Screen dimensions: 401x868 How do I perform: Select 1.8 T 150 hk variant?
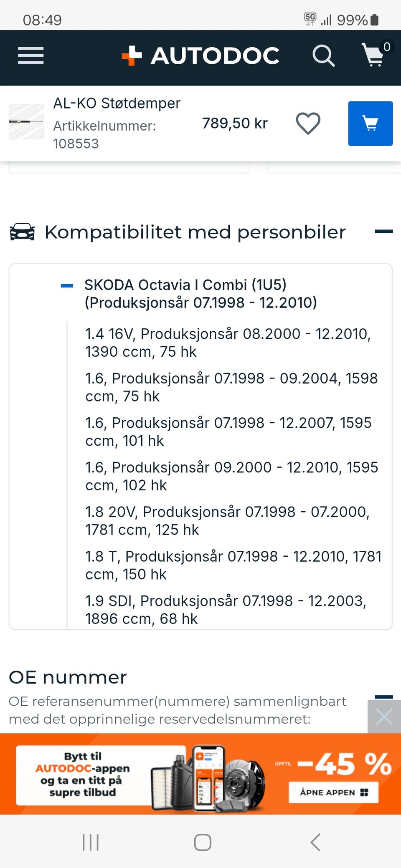[x=233, y=565]
